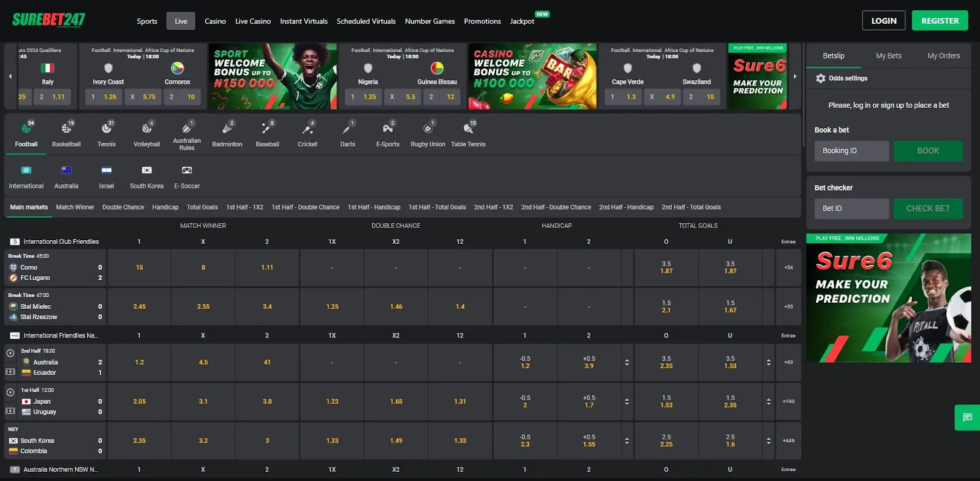The image size is (980, 481).
Task: Change total goals line for Australia vs Ecuador
Action: point(769,363)
